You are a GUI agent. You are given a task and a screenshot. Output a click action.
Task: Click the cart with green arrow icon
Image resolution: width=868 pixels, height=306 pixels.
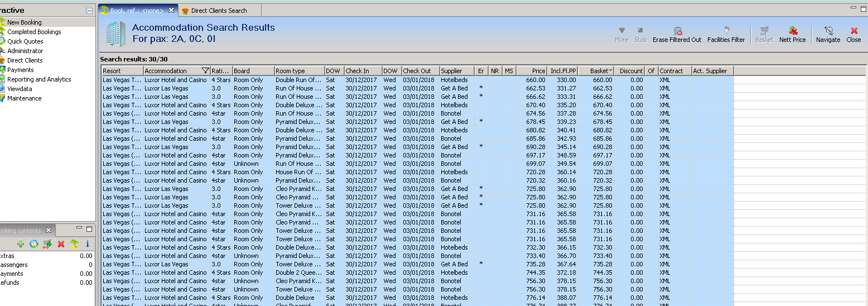tap(47, 244)
